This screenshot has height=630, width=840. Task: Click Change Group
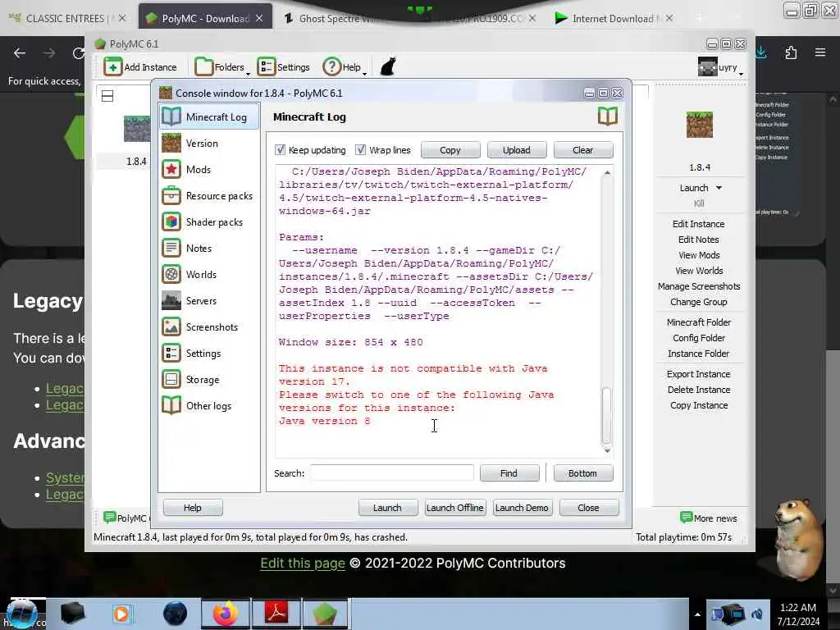(699, 302)
